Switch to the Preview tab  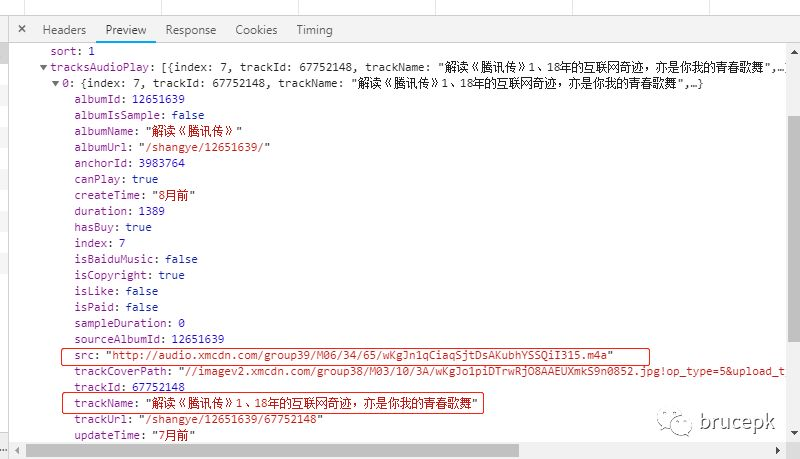click(x=126, y=30)
